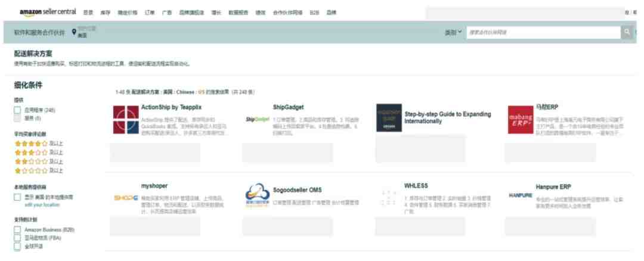Open the red mabang ERP logo
The height and width of the screenshot is (261, 644).
tap(521, 119)
